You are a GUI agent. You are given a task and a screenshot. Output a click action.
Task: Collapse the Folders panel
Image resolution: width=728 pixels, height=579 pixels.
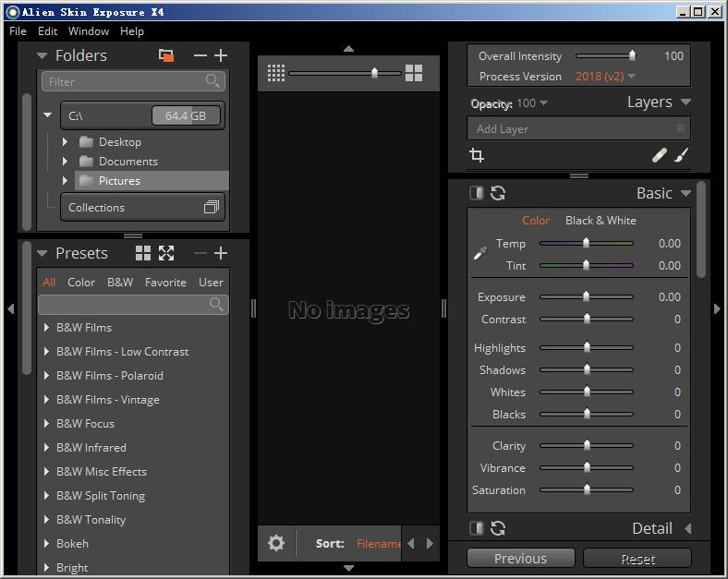pos(42,55)
